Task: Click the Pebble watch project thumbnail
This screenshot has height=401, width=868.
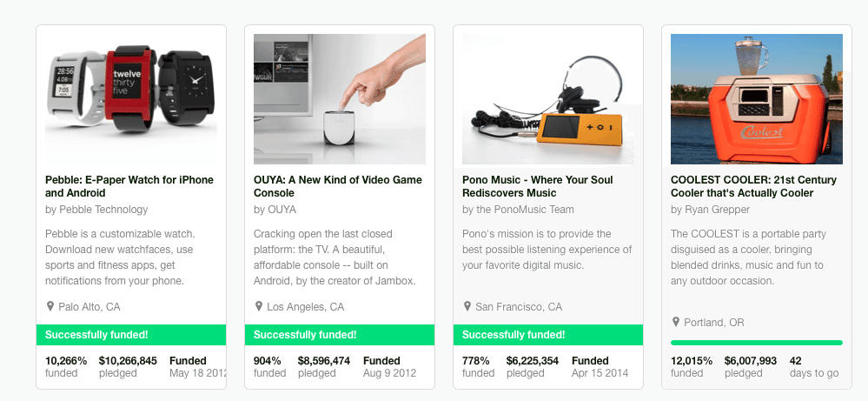Action: point(131,98)
